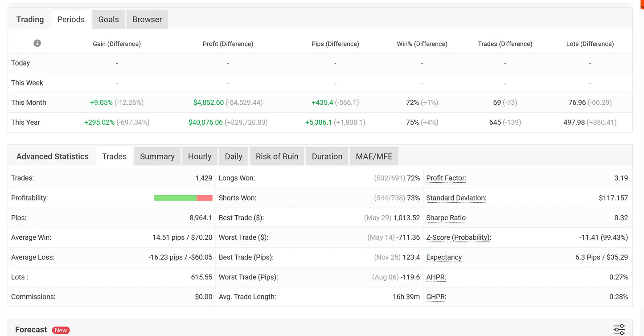
Task: Open the Forecast settings sliders icon
Action: (619, 329)
